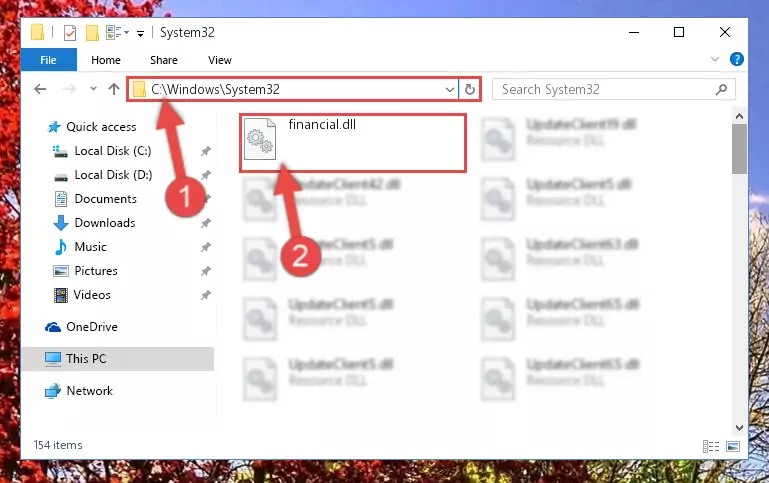Image resolution: width=769 pixels, height=483 pixels.
Task: Click the search magnifier icon
Action: point(721,89)
